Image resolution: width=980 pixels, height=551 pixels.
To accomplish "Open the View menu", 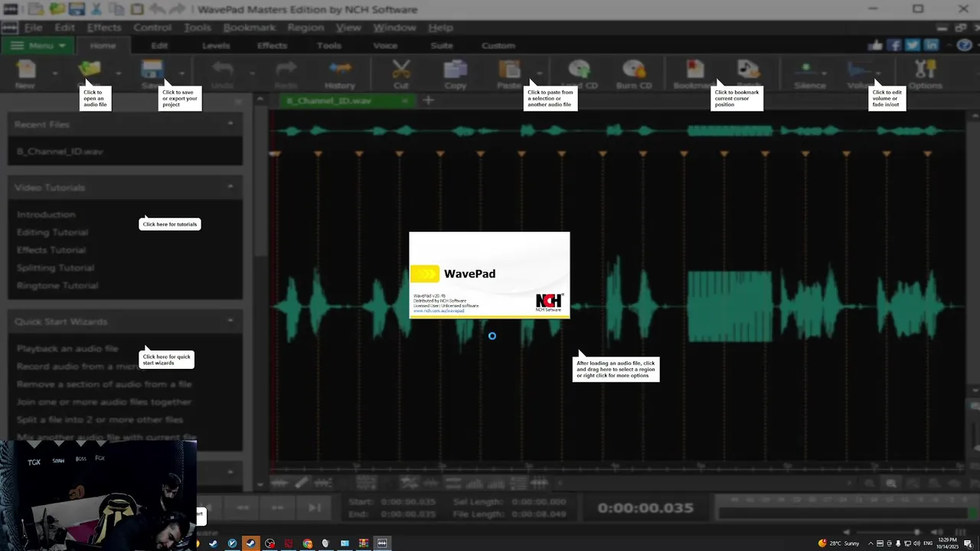I will point(348,28).
